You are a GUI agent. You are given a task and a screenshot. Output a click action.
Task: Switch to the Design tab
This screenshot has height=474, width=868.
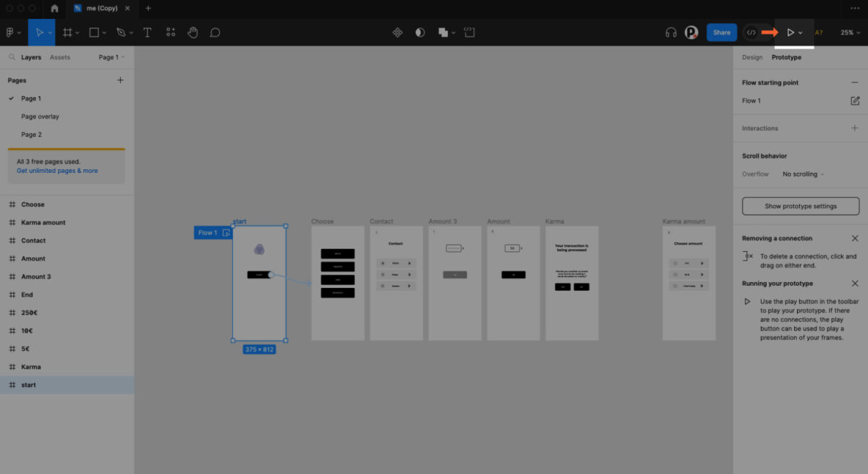[752, 56]
